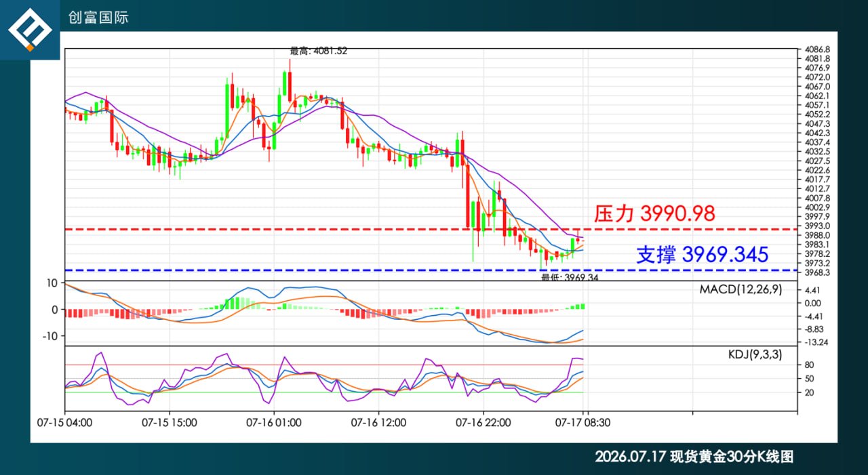Click the 07-16 22:00 time axis label

(x=483, y=422)
